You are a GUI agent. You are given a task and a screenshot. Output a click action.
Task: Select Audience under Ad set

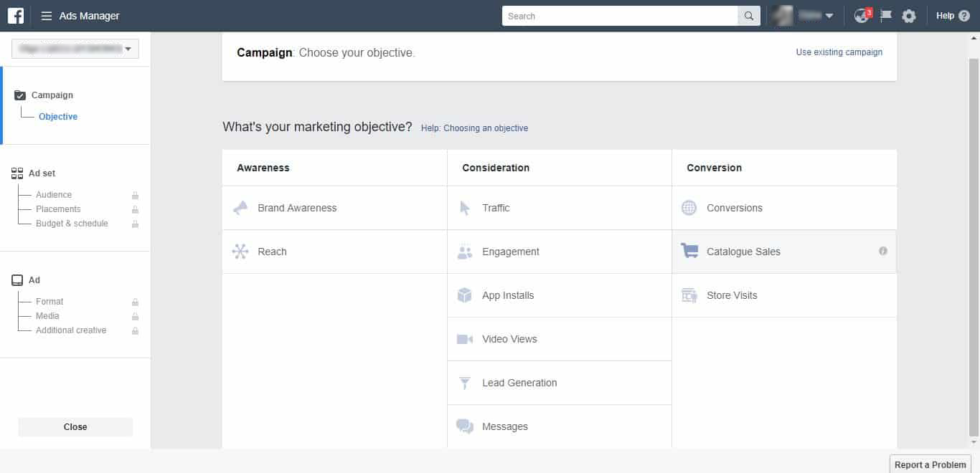click(x=54, y=195)
